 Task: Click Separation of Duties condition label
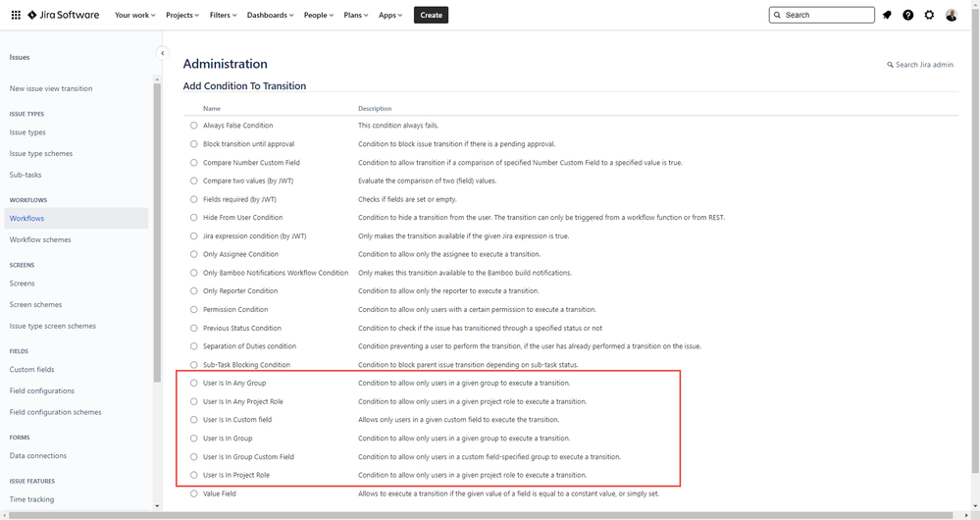(249, 346)
